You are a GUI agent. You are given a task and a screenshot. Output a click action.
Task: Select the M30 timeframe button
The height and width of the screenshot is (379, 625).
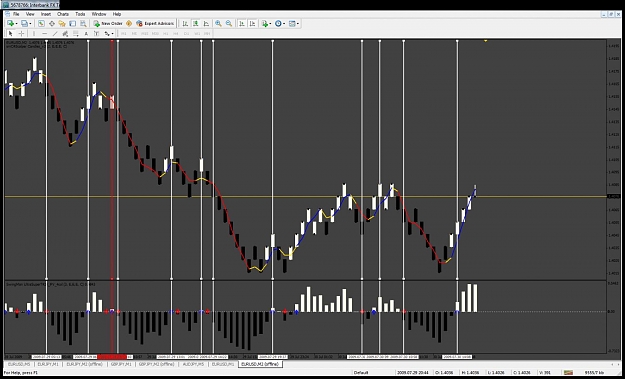pos(155,33)
